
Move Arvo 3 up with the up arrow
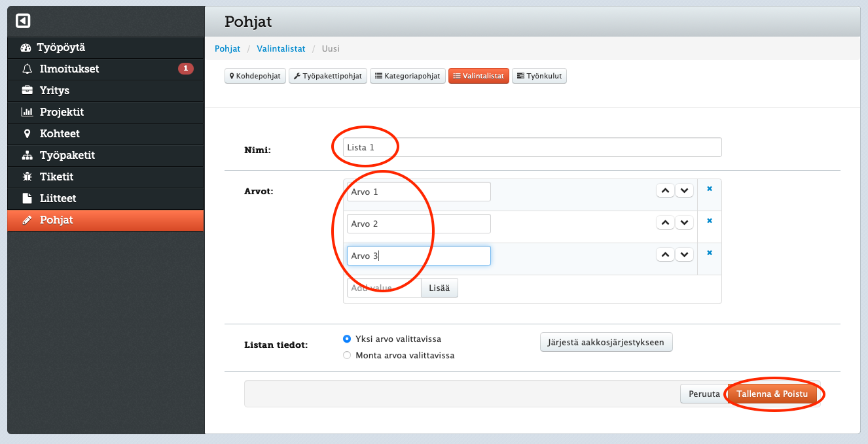click(665, 255)
